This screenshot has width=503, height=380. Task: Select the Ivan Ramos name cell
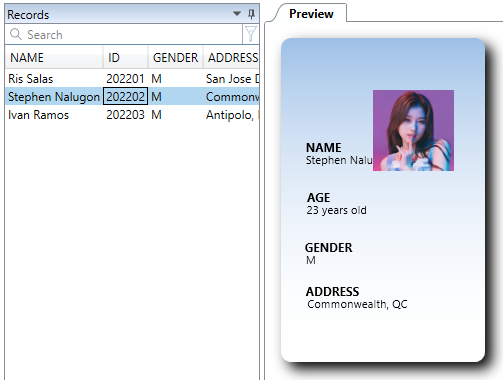point(54,115)
